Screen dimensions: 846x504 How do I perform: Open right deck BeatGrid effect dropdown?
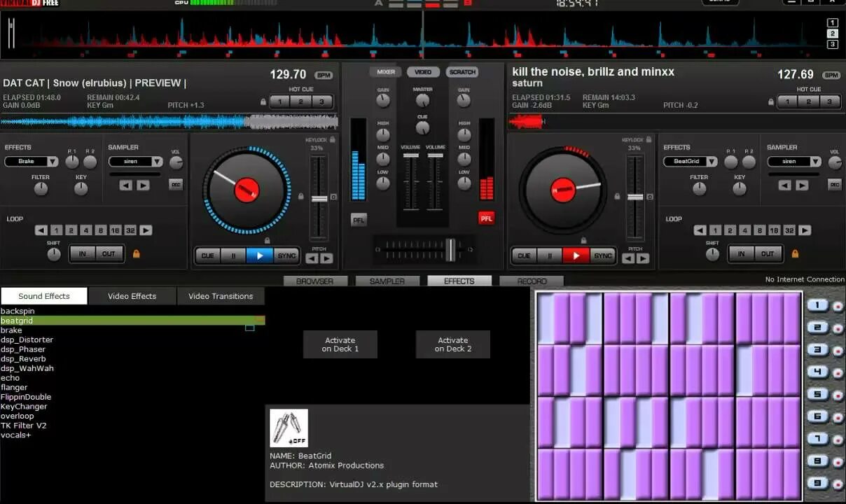click(x=691, y=161)
